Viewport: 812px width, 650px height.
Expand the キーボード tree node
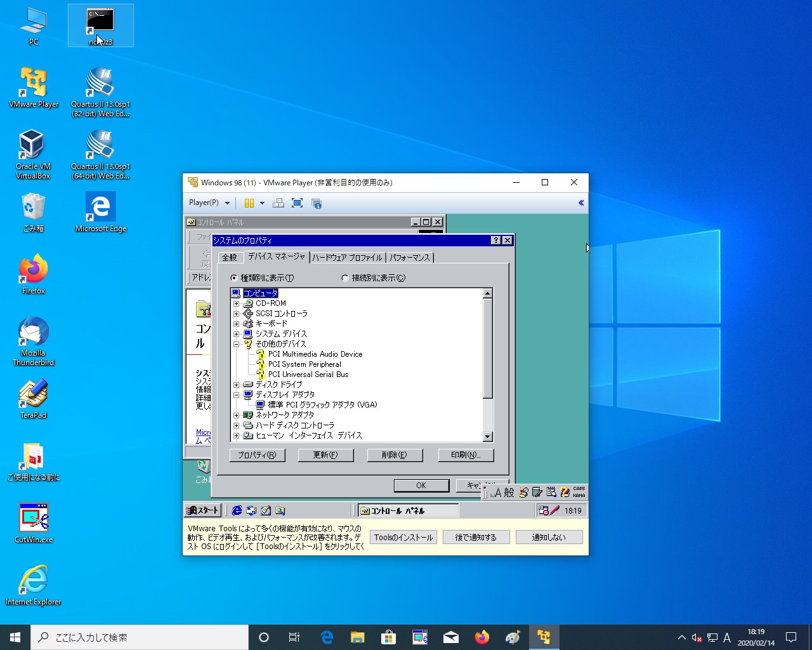coord(236,324)
